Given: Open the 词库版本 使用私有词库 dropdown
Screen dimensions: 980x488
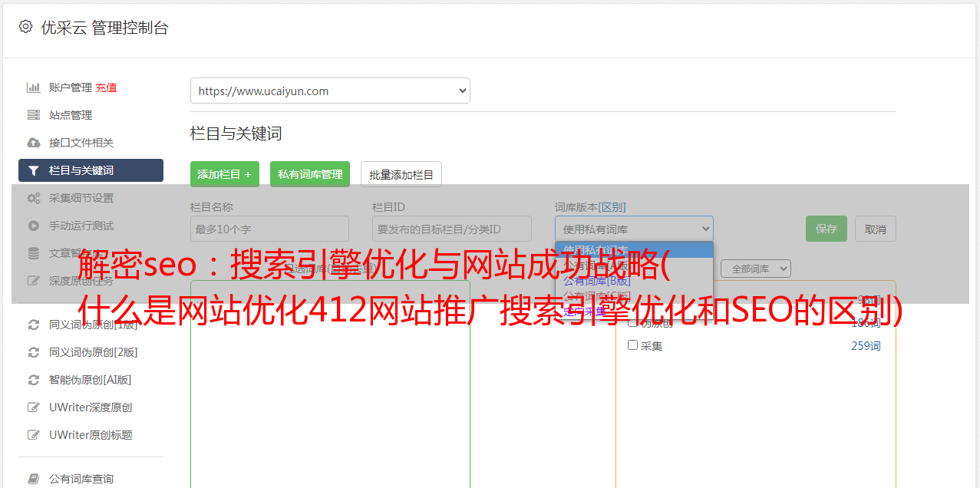Looking at the screenshot, I should (x=634, y=229).
